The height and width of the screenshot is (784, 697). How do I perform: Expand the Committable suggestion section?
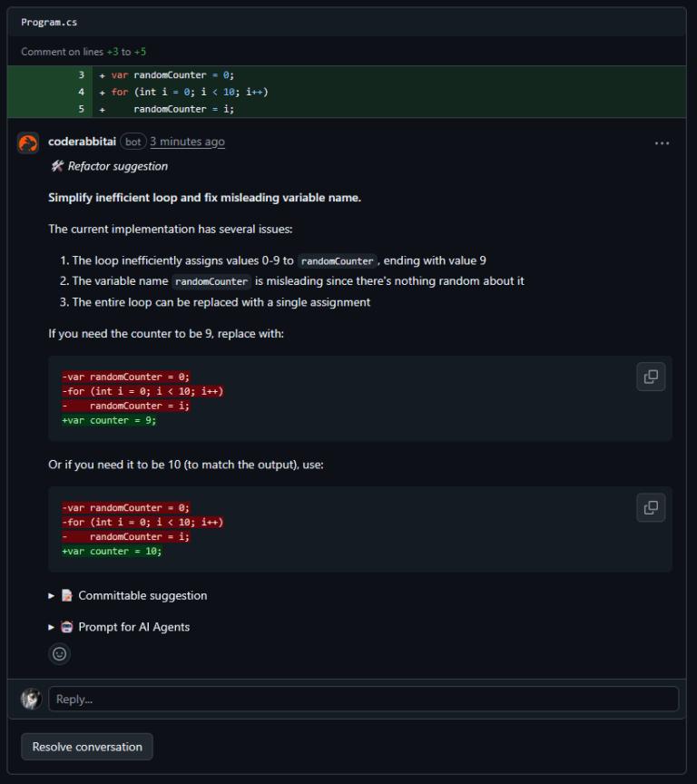(51, 595)
